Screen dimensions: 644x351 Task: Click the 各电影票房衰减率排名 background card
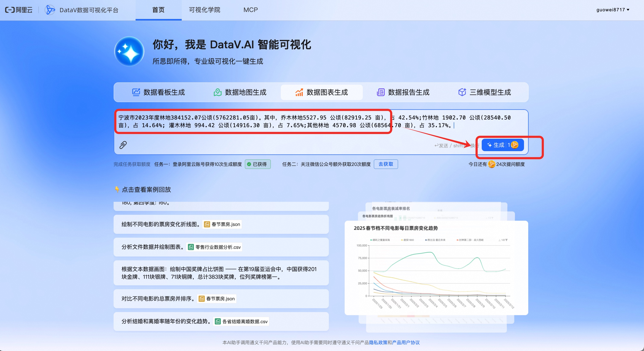click(436, 207)
